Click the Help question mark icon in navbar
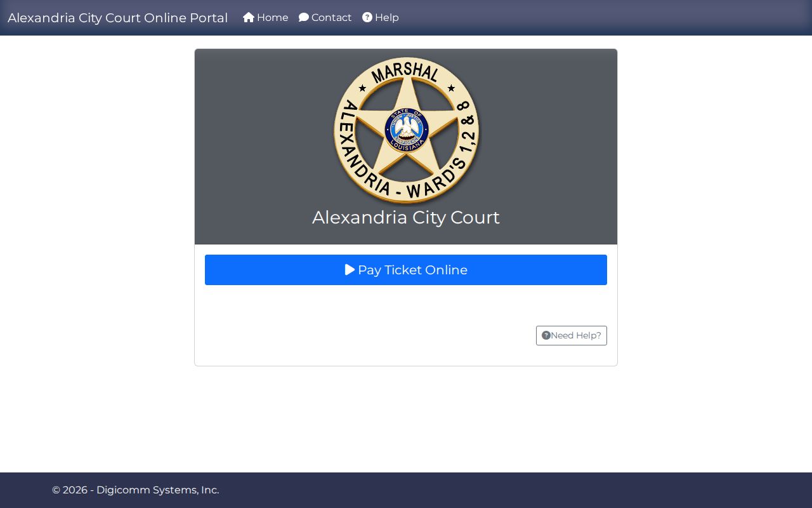This screenshot has width=812, height=508. [367, 18]
